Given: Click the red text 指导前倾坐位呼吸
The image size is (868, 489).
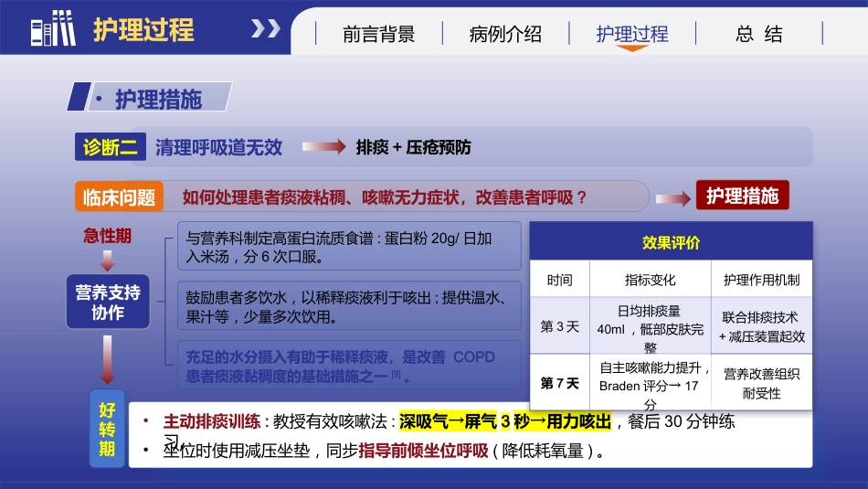Looking at the screenshot, I should point(423,451).
